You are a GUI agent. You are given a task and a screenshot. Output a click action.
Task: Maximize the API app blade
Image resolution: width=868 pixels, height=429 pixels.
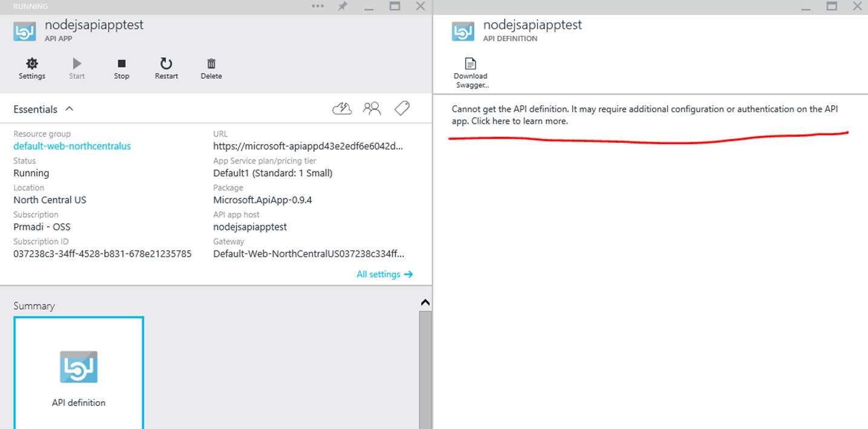395,6
